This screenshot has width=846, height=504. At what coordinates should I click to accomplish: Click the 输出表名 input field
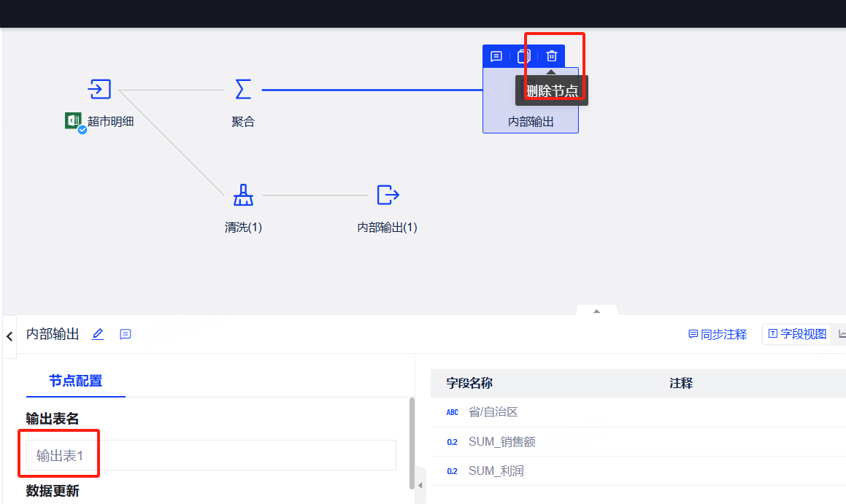click(211, 455)
